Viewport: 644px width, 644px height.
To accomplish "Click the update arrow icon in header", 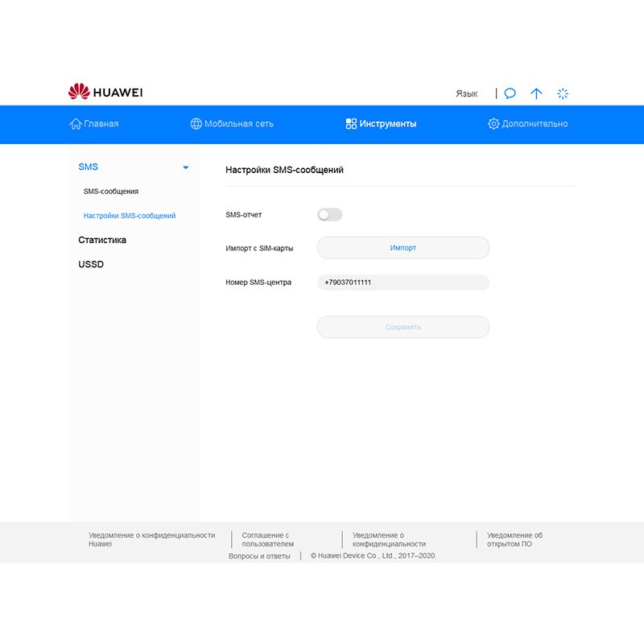I will click(536, 93).
